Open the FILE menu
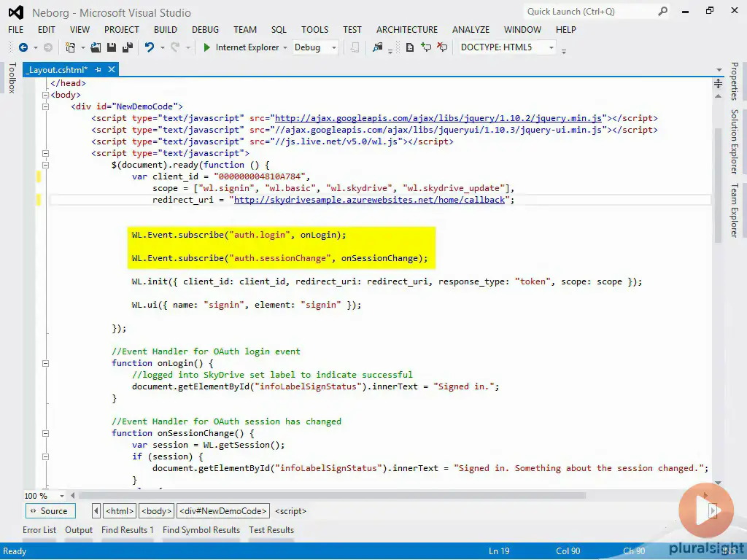The width and height of the screenshot is (747, 560). (x=16, y=29)
